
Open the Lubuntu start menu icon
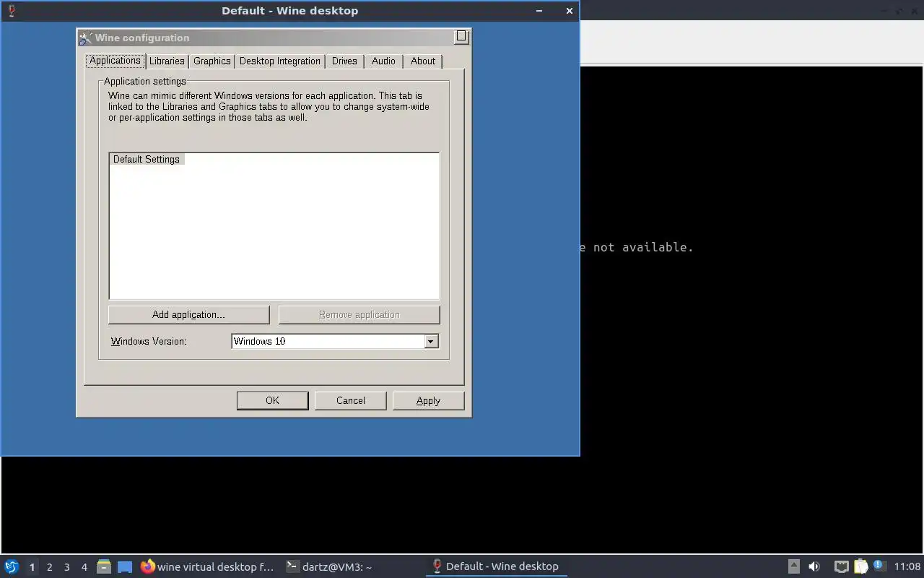pos(12,566)
